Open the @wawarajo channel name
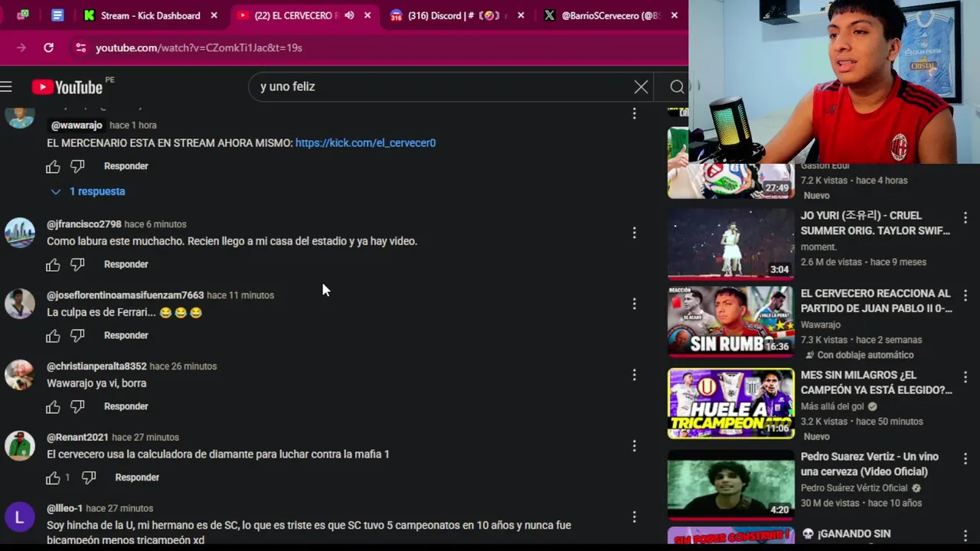Viewport: 980px width, 551px height. pyautogui.click(x=77, y=126)
